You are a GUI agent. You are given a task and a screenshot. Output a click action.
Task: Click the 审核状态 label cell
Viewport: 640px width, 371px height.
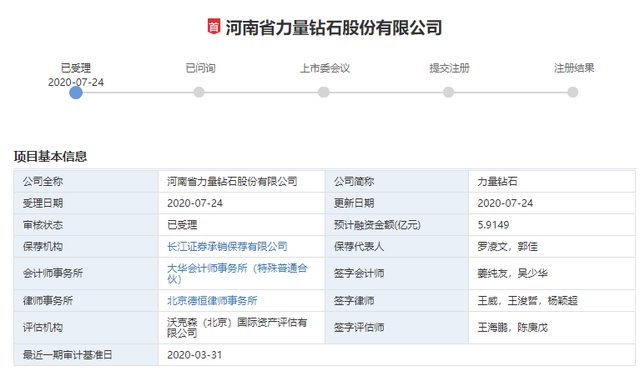(86, 225)
